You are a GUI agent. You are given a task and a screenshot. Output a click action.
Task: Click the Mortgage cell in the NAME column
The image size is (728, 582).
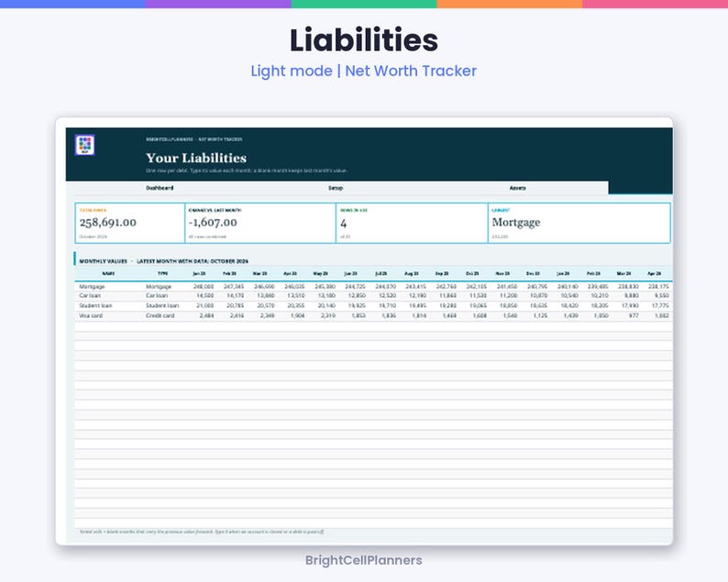pyautogui.click(x=92, y=287)
